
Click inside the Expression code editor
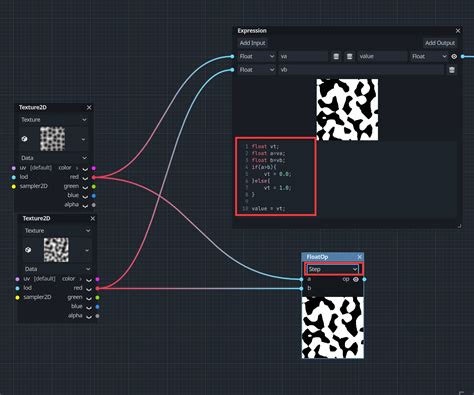point(347,179)
